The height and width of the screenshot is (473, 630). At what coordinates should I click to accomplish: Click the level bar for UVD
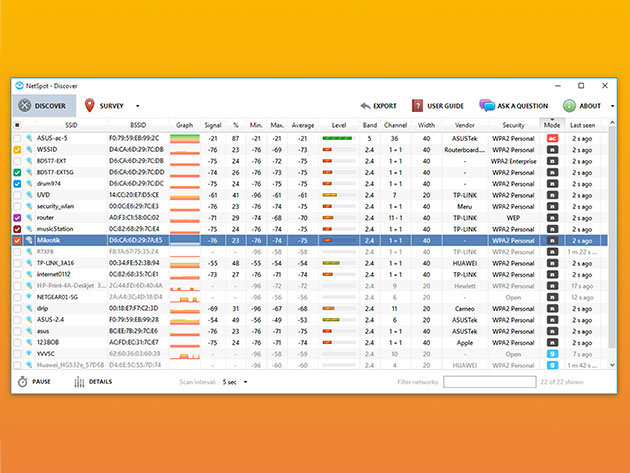point(339,195)
